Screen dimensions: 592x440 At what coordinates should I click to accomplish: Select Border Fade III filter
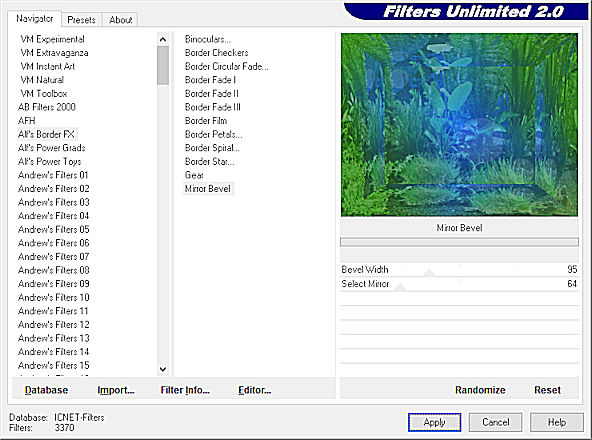(213, 107)
